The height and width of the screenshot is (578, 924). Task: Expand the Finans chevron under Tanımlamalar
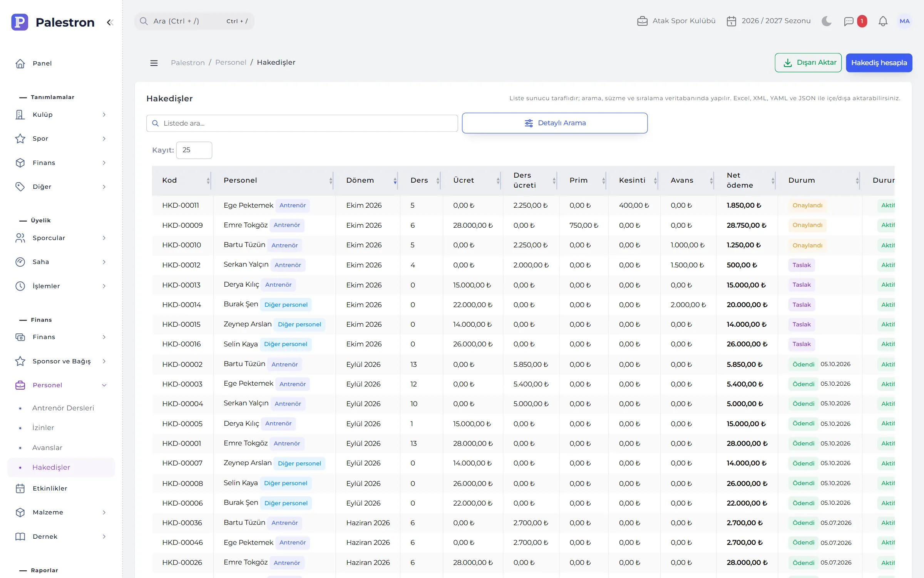[x=104, y=163]
